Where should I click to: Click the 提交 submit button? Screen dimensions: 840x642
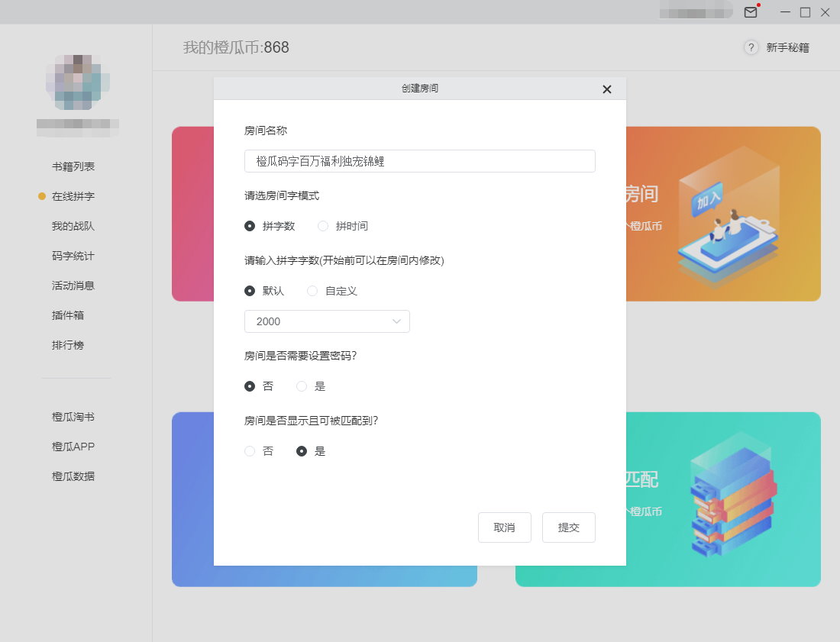point(568,527)
